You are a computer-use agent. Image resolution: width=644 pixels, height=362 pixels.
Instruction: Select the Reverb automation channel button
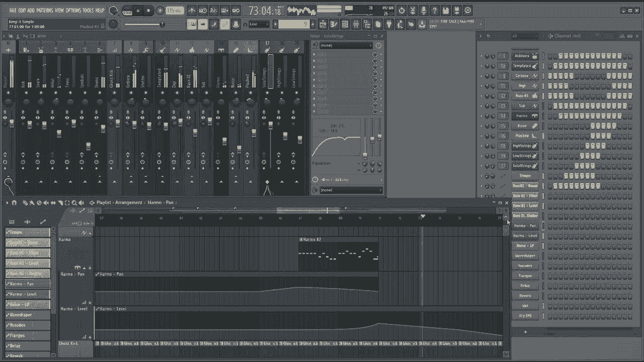pyautogui.click(x=525, y=295)
